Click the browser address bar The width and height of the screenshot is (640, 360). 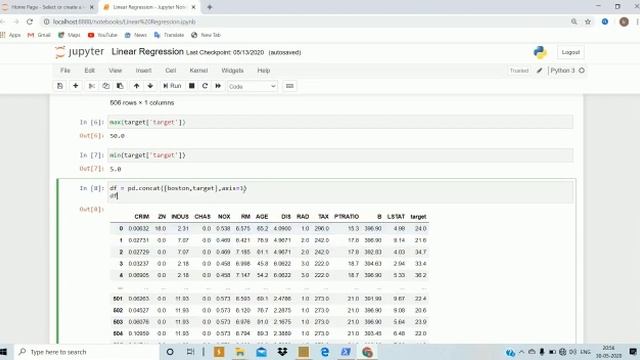tap(302, 22)
